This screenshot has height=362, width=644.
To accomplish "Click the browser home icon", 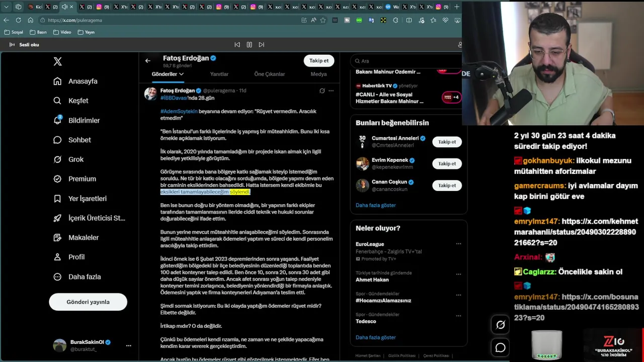I will pos(30,20).
